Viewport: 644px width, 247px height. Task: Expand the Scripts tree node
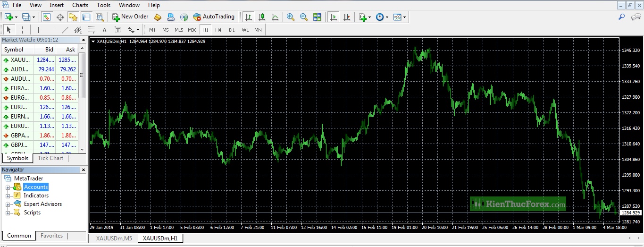click(x=8, y=213)
